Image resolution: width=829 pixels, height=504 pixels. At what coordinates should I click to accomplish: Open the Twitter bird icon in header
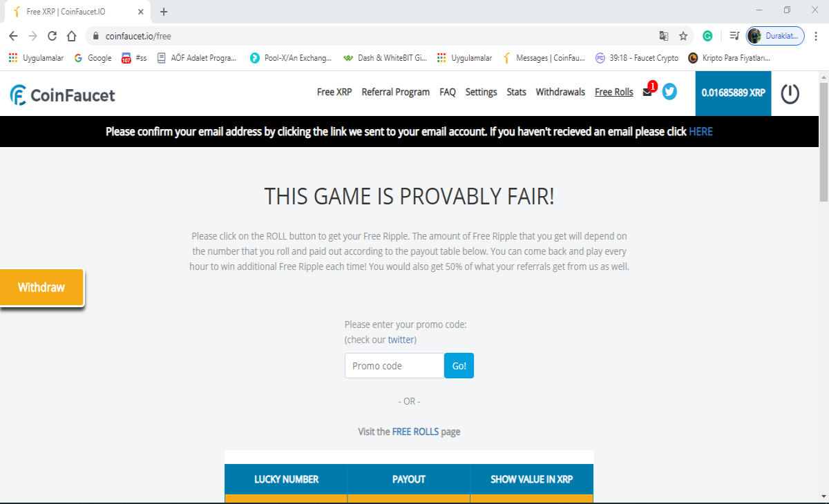tap(669, 92)
